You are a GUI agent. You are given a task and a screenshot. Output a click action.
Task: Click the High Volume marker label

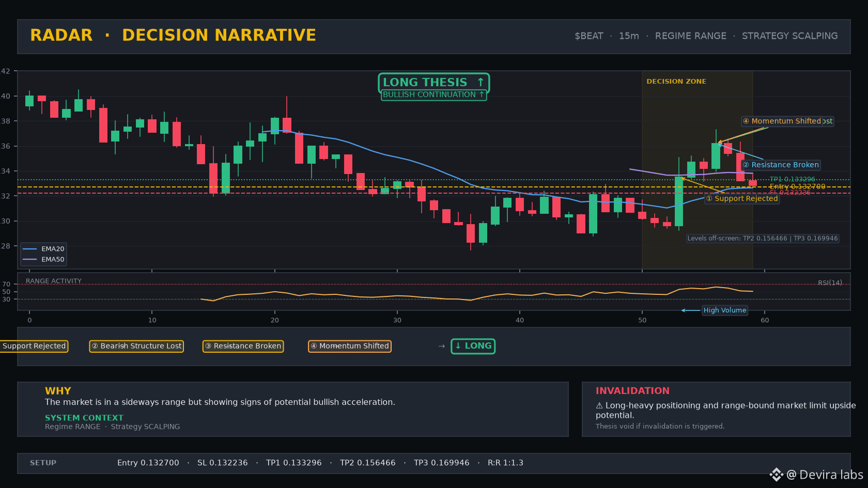pyautogui.click(x=725, y=310)
